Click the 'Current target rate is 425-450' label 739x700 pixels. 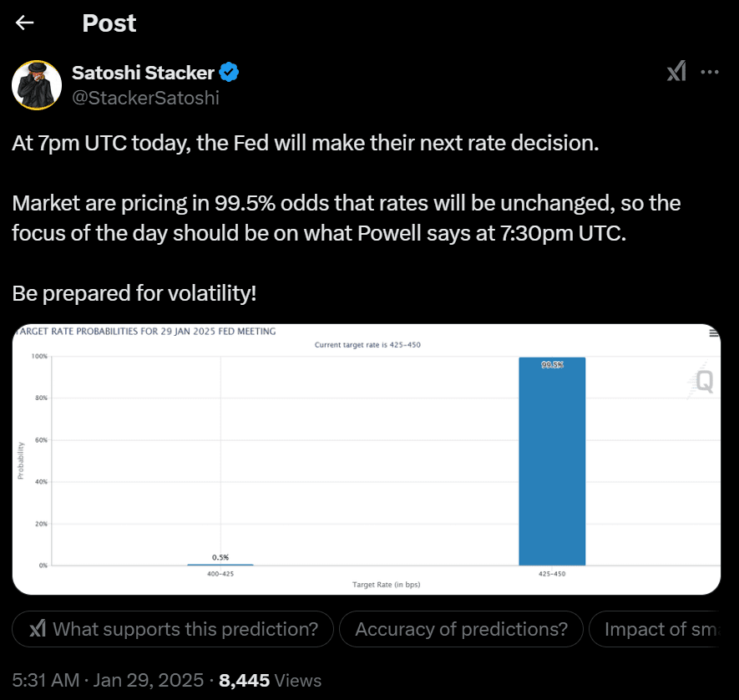(x=367, y=343)
